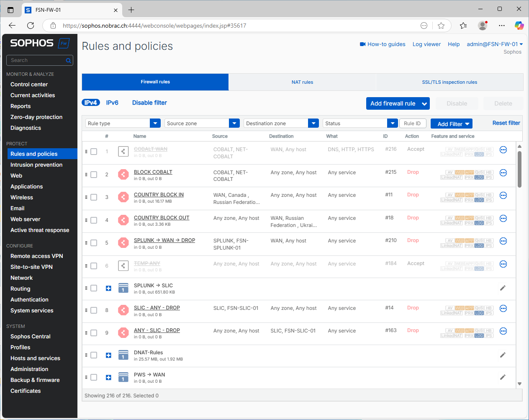
Task: Tick the COUNTRY BLOCK IN checkbox
Action: coord(94,197)
